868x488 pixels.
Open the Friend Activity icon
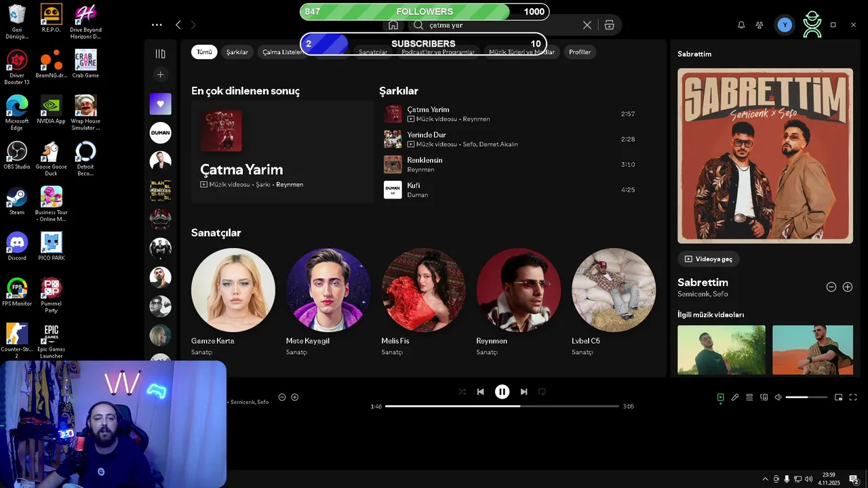[x=759, y=25]
